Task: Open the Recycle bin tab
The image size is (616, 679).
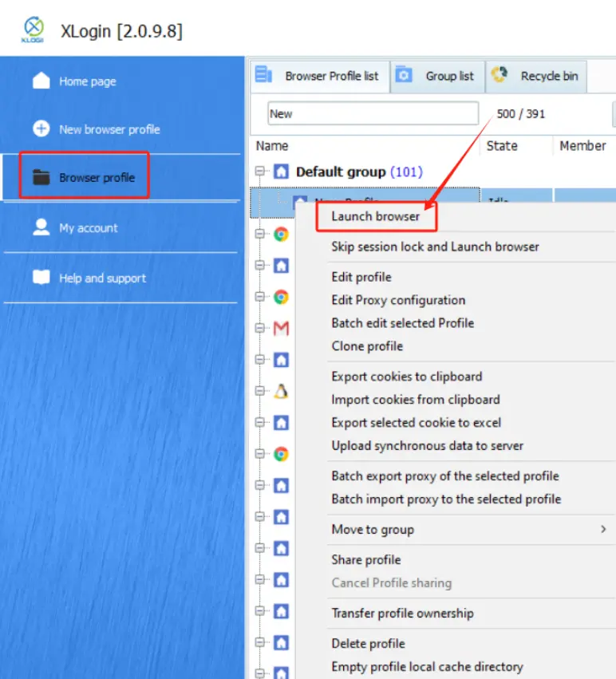Action: (536, 76)
